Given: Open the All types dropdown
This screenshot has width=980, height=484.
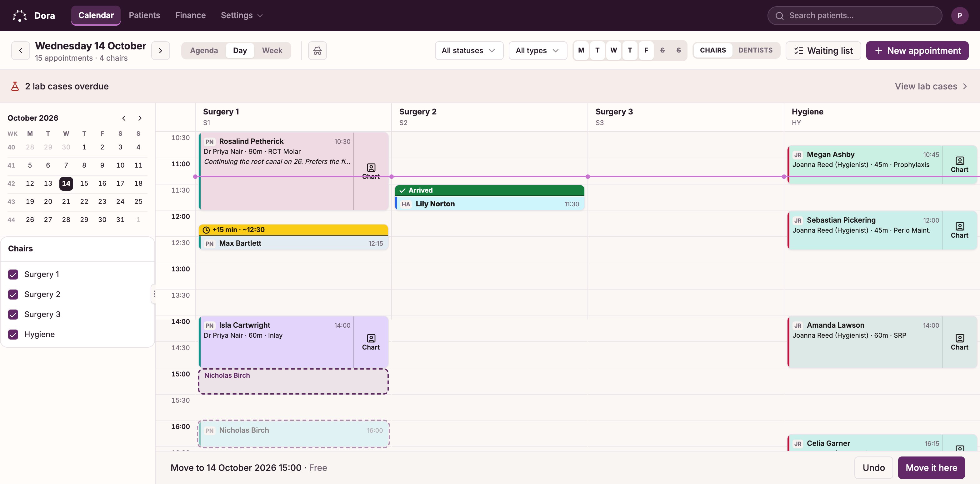Looking at the screenshot, I should click(537, 51).
